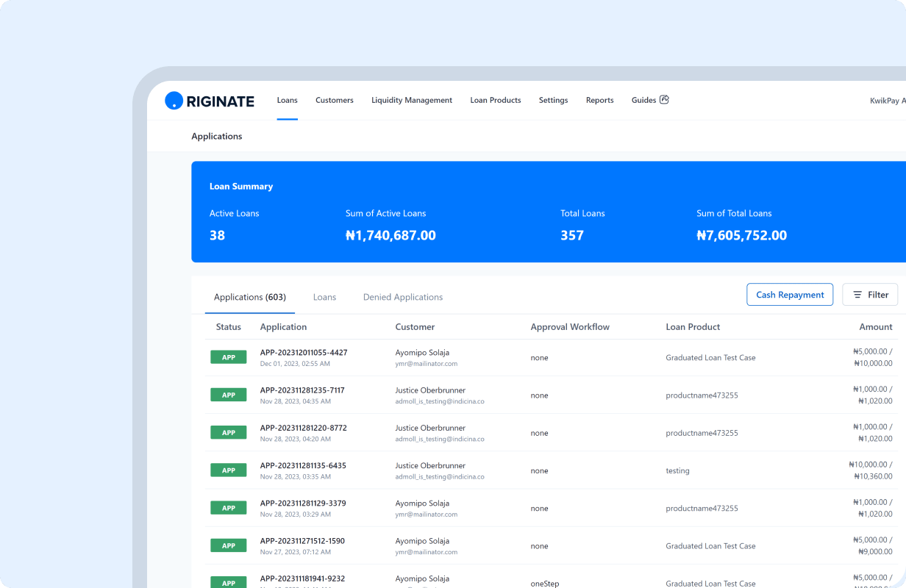
Task: Click Graduated Loan Test Case in the APP-202312011055-4427 row
Action: [x=710, y=358]
